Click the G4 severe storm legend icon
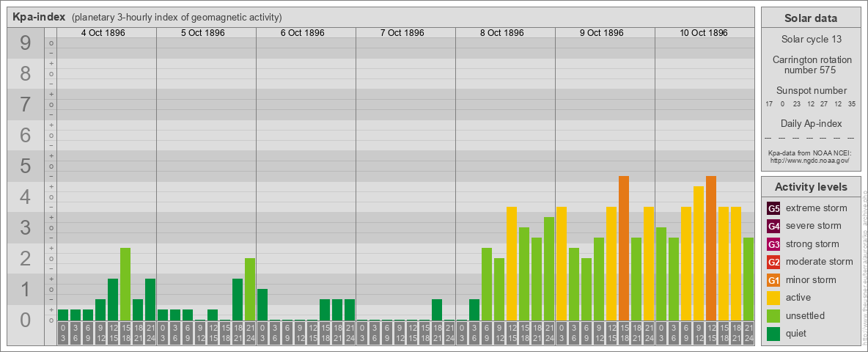Screen dimensions: 868x352 pyautogui.click(x=773, y=226)
